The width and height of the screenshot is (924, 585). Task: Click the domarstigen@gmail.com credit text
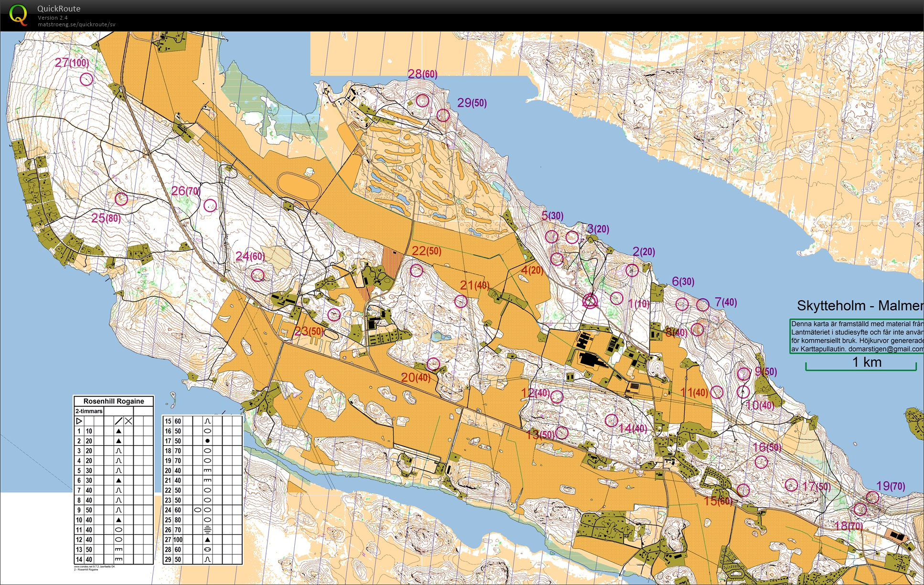coord(886,349)
